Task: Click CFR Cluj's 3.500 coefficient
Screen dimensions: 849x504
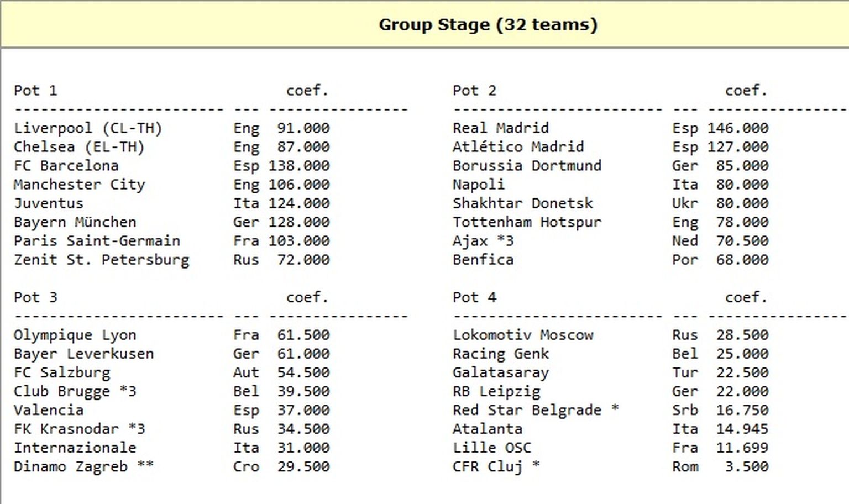Action: click(746, 466)
